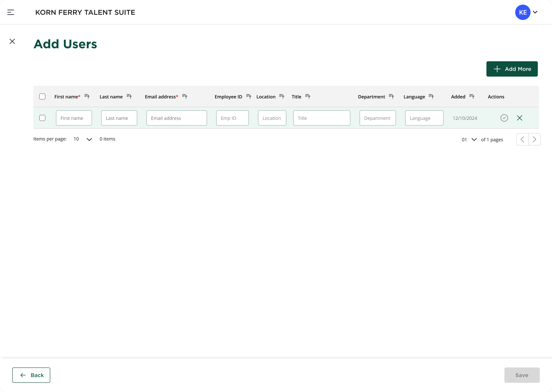This screenshot has width=552, height=392.
Task: Click the Add More button
Action: [x=512, y=69]
